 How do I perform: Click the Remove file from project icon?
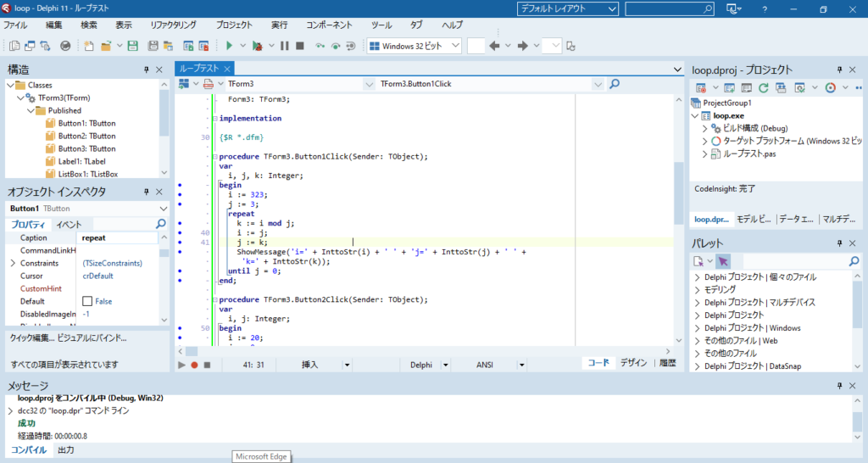coord(203,46)
